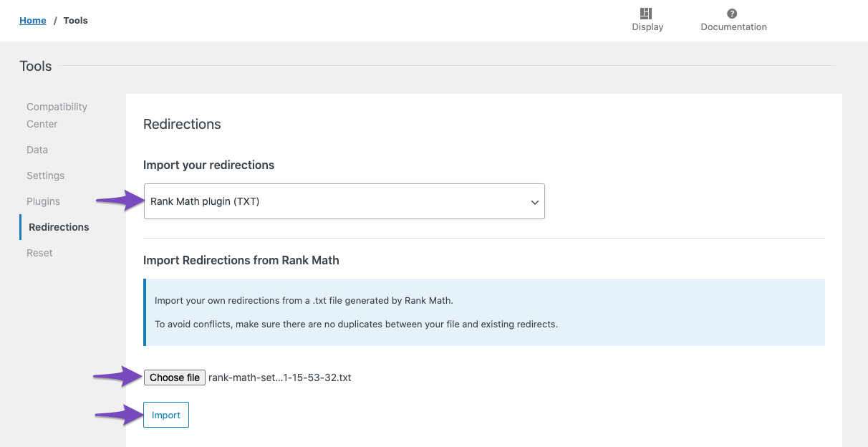Open the Documentation label in the header
Screen dimensions: 868x447
(733, 27)
